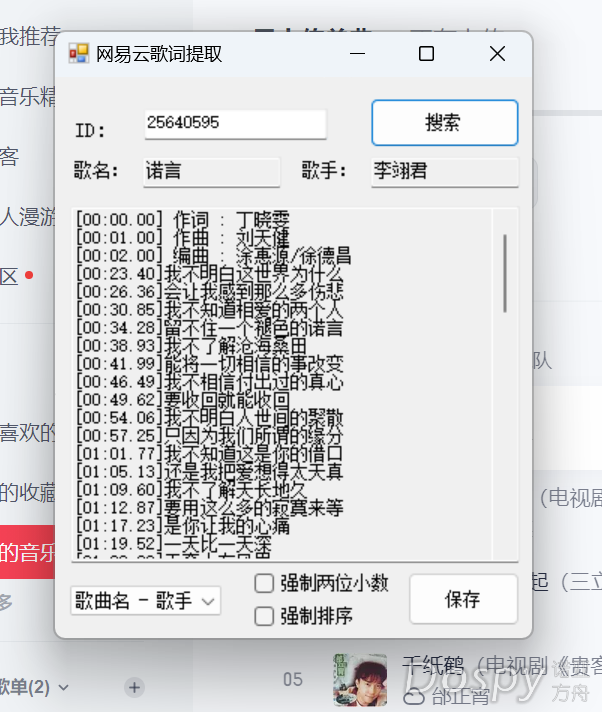
Task: Minimize the 网易云歌词提取 window
Action: (x=357, y=54)
